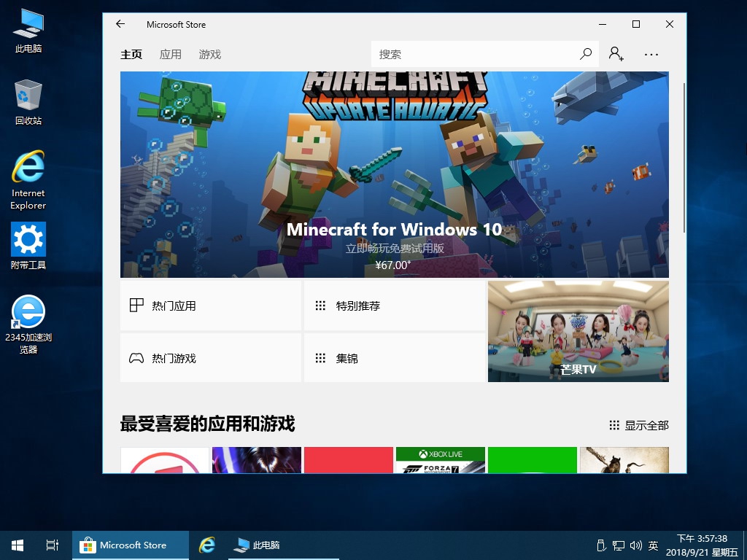Select 回收站 recycle bin icon

tap(28, 102)
